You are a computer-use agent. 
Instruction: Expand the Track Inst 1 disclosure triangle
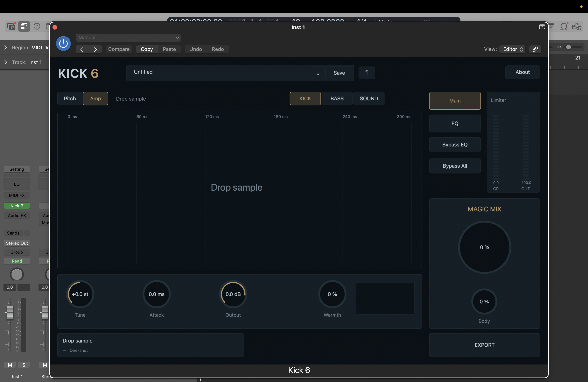[6, 62]
